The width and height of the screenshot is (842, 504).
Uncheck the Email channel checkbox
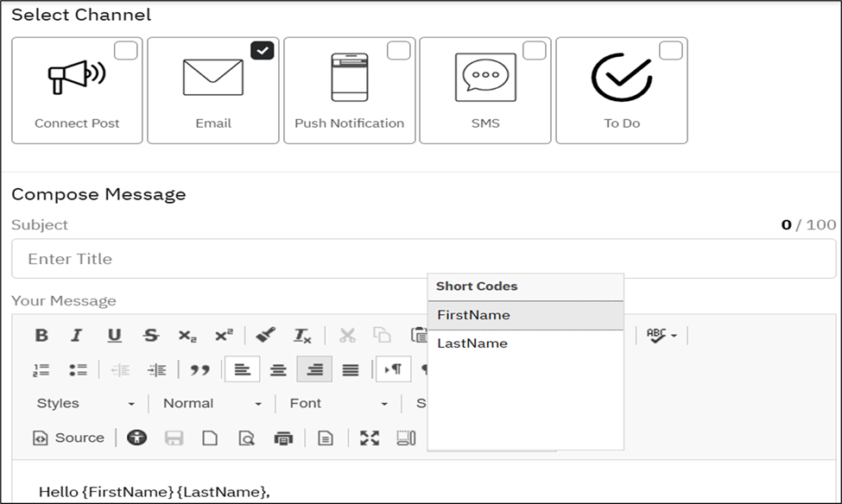point(263,51)
